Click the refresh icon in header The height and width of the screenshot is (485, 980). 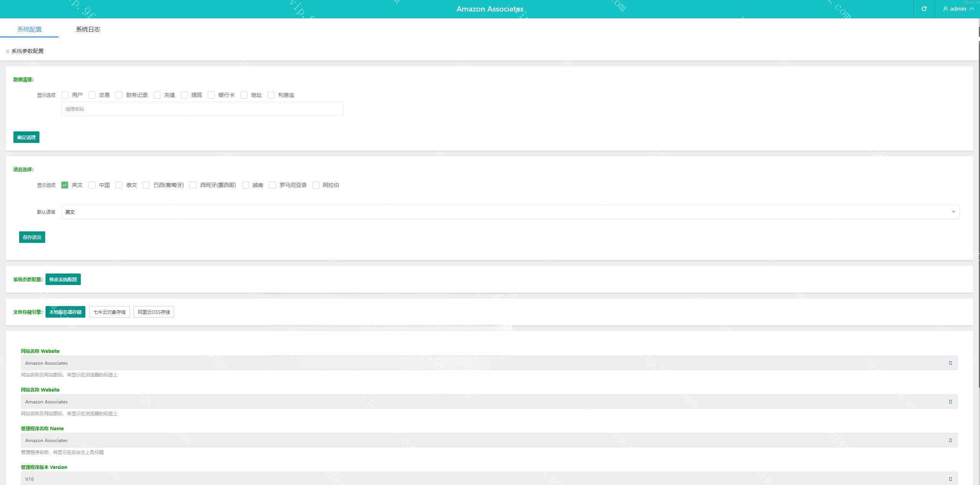(x=924, y=9)
